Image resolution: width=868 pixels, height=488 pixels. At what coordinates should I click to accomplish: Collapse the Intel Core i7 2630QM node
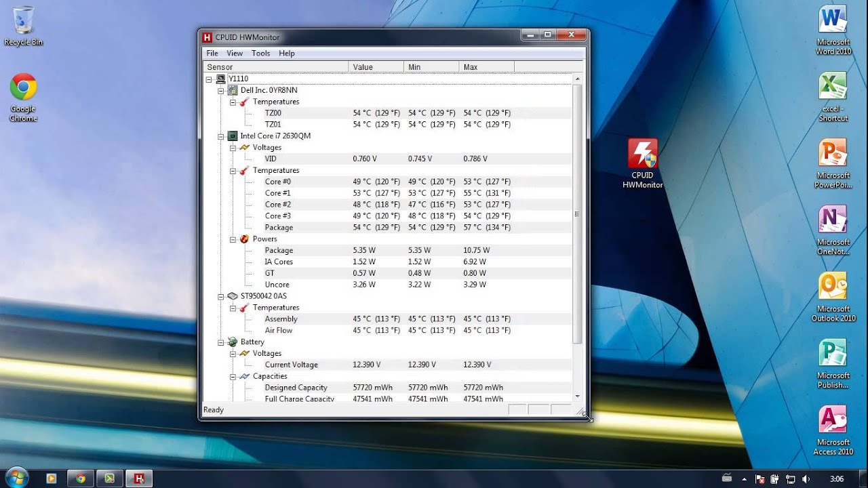tap(221, 136)
